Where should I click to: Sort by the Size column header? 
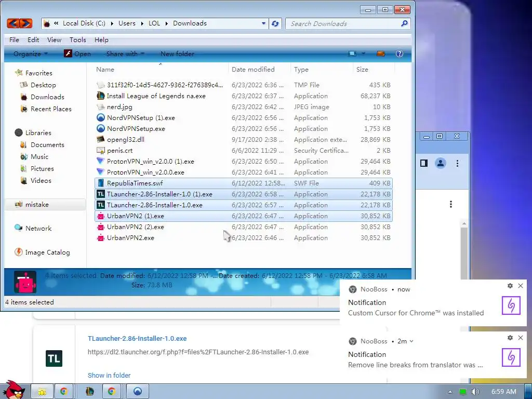tap(373, 69)
